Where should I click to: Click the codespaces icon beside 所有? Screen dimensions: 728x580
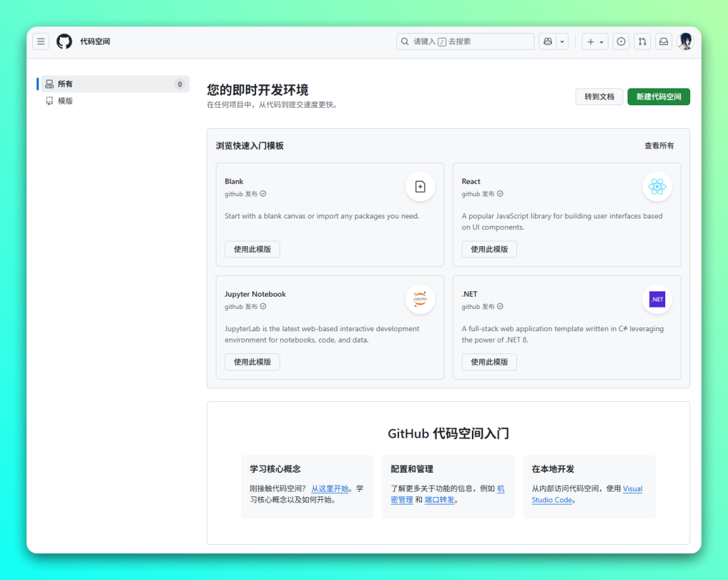pyautogui.click(x=49, y=84)
